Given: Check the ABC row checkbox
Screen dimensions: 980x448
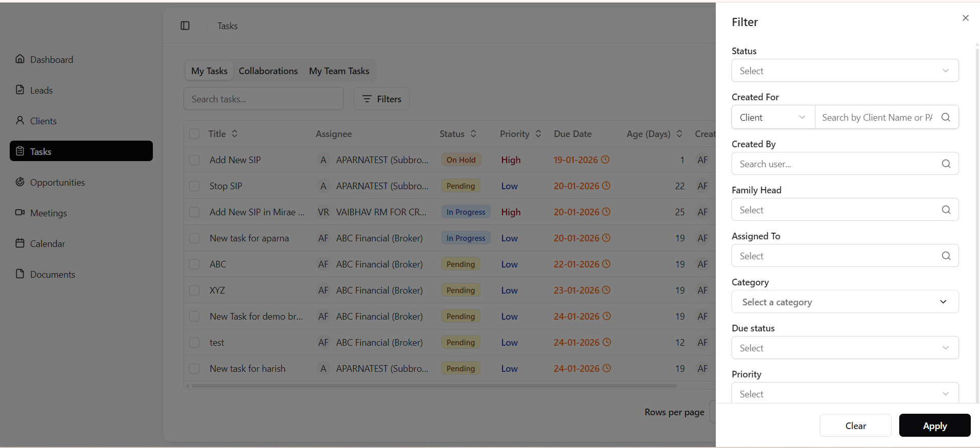Looking at the screenshot, I should [x=194, y=264].
